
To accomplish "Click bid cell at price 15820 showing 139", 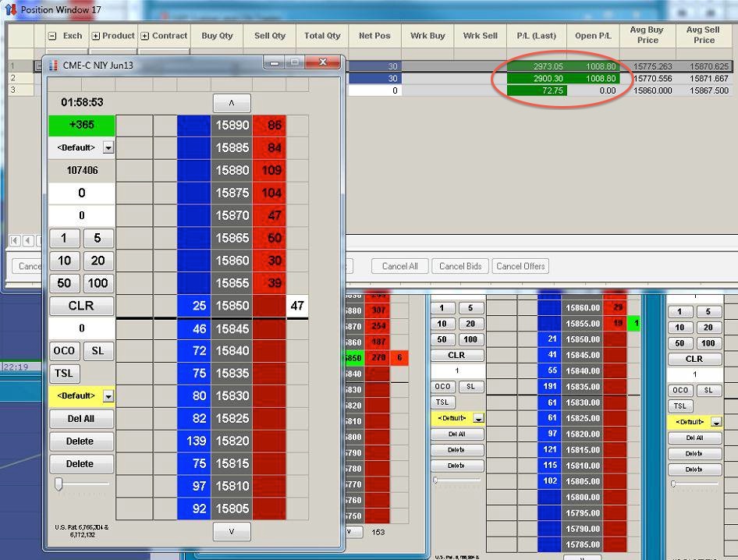I will pos(193,441).
